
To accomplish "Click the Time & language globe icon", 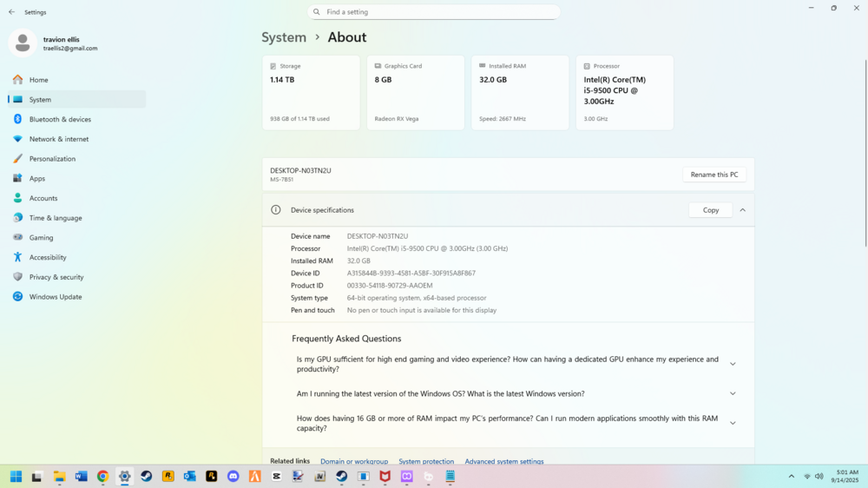I will [17, 218].
